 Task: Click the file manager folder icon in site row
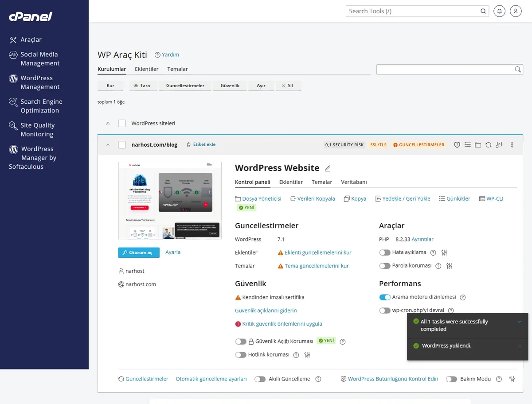pyautogui.click(x=478, y=145)
